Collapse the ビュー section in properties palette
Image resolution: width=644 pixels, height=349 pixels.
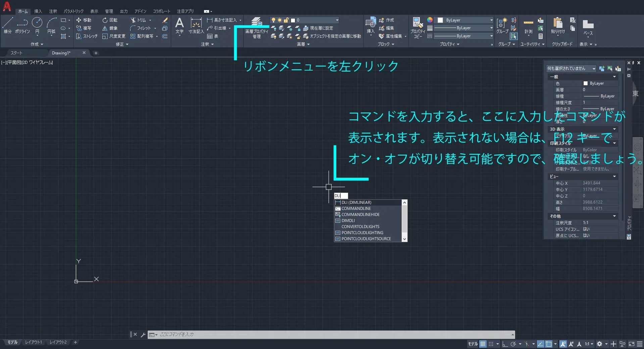[614, 177]
